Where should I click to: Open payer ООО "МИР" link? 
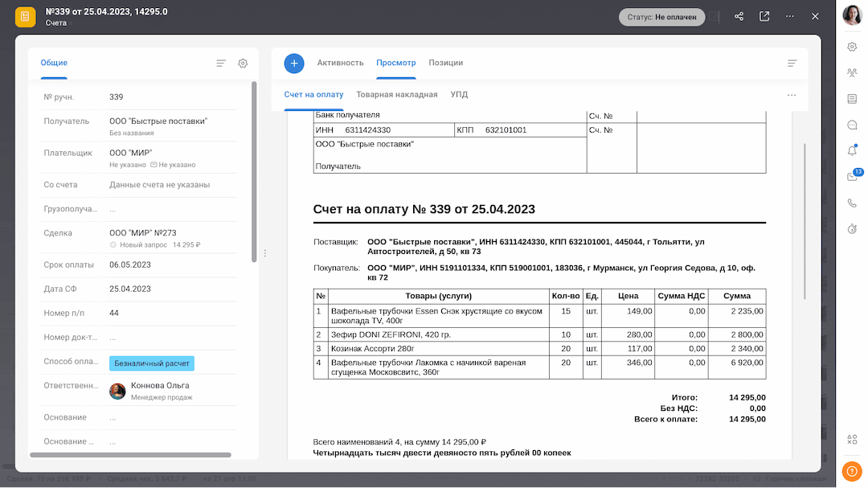tap(131, 153)
